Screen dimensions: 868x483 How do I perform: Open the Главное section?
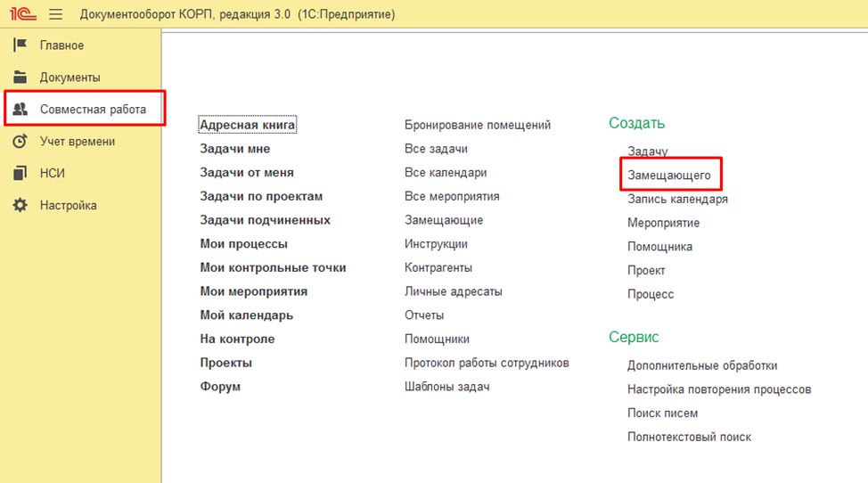coord(61,45)
